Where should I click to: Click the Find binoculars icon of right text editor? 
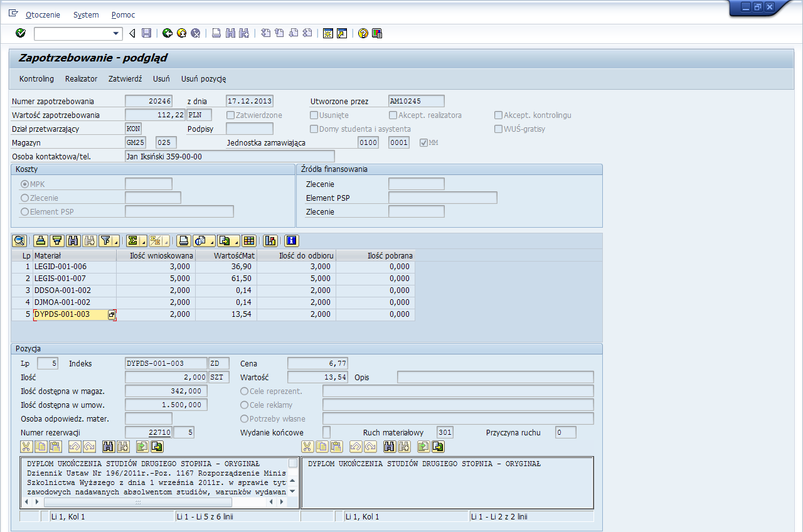[x=390, y=447]
